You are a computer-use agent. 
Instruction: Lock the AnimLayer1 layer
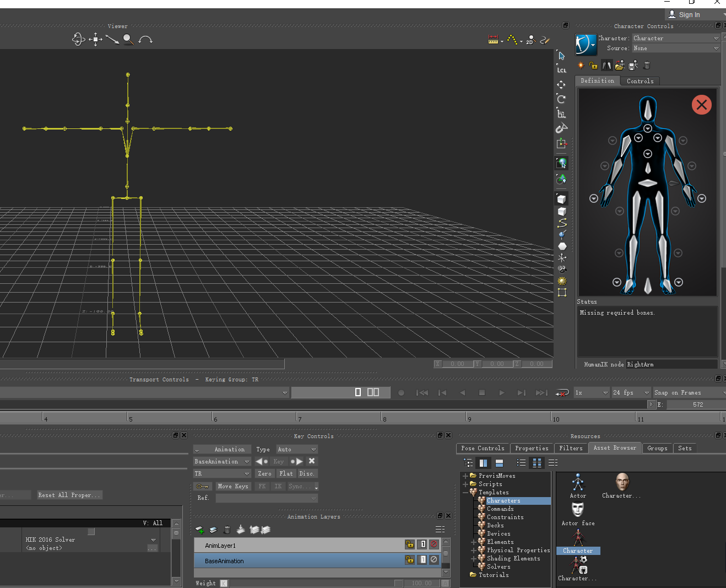pos(410,544)
